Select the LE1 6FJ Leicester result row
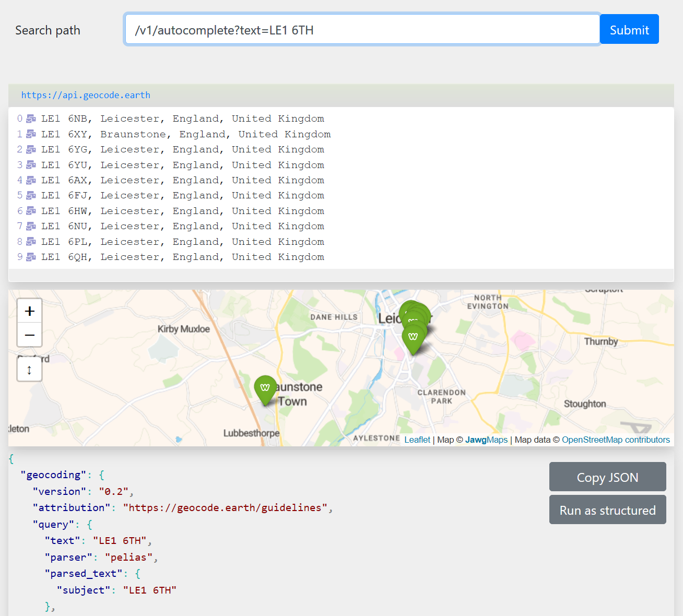This screenshot has height=616, width=683. [x=183, y=195]
